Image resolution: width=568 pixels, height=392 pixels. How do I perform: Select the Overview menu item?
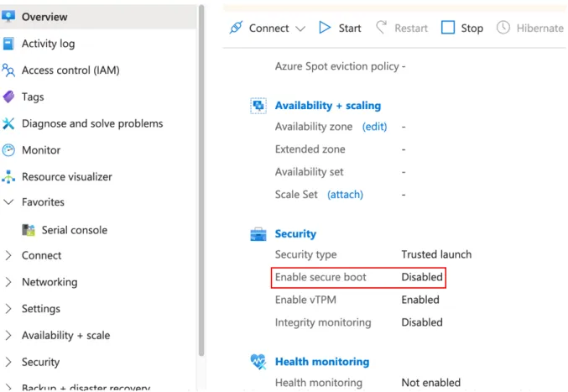tap(98, 17)
